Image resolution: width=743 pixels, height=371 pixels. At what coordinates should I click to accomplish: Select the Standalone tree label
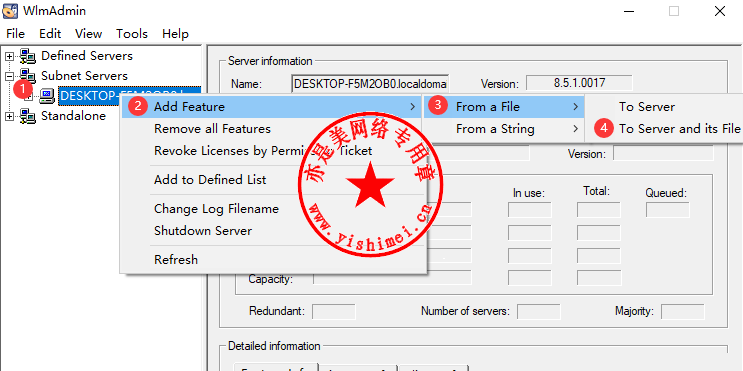point(73,116)
